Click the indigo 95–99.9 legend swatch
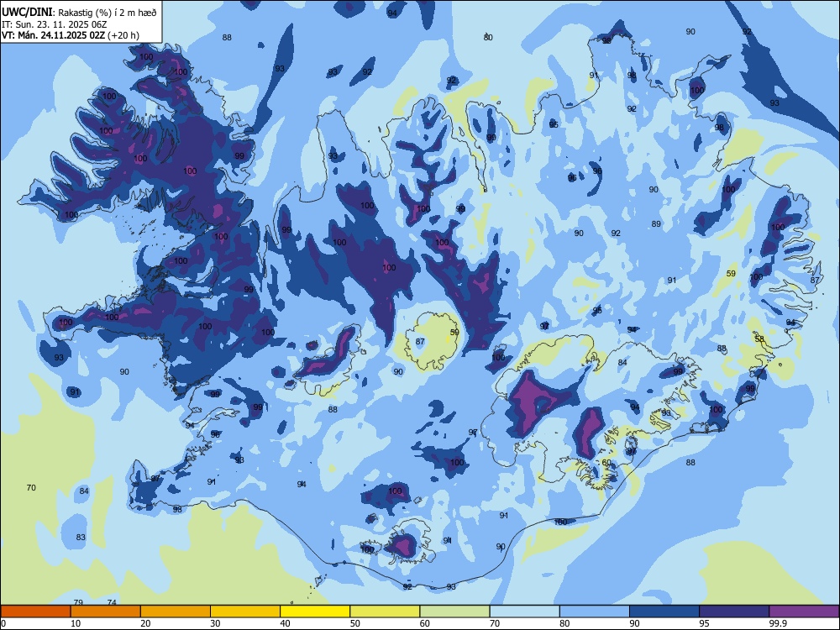840x630 pixels. (734, 612)
